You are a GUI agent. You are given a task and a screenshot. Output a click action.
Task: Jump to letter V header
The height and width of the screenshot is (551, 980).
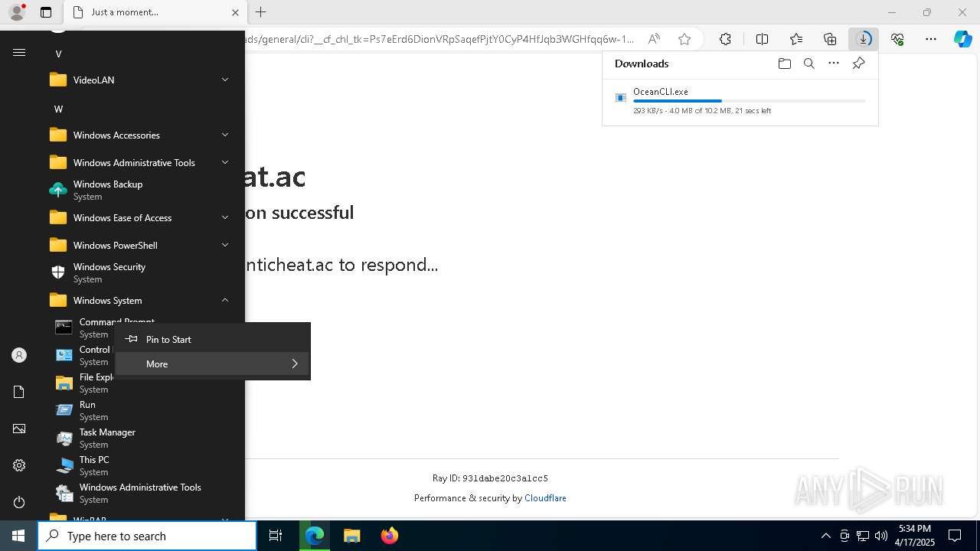[58, 54]
